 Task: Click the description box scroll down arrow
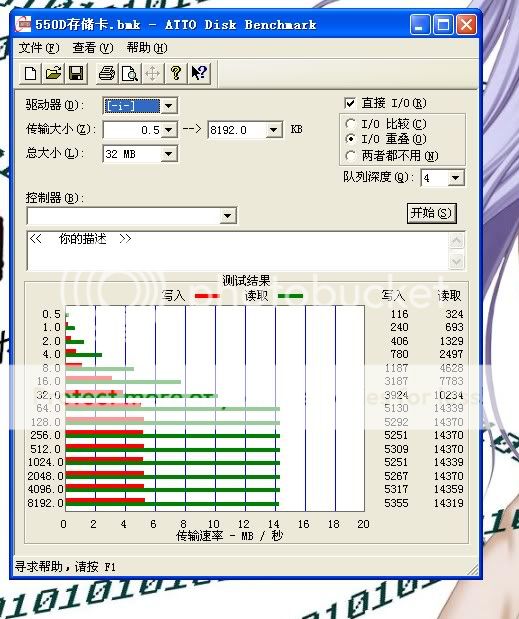(457, 261)
